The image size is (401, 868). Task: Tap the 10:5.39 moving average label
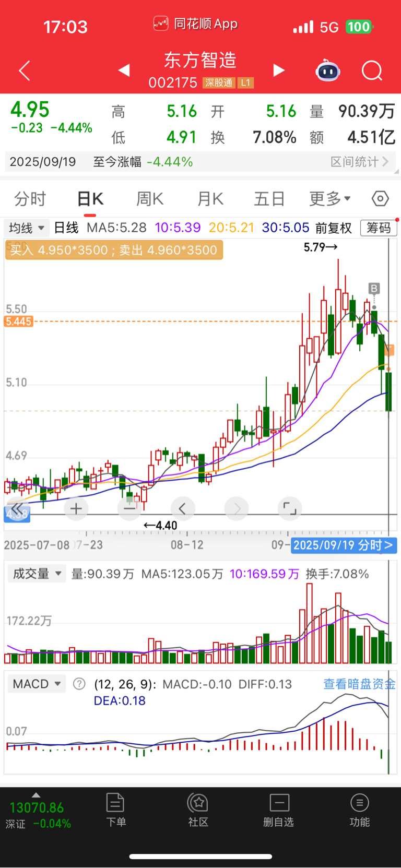[178, 228]
